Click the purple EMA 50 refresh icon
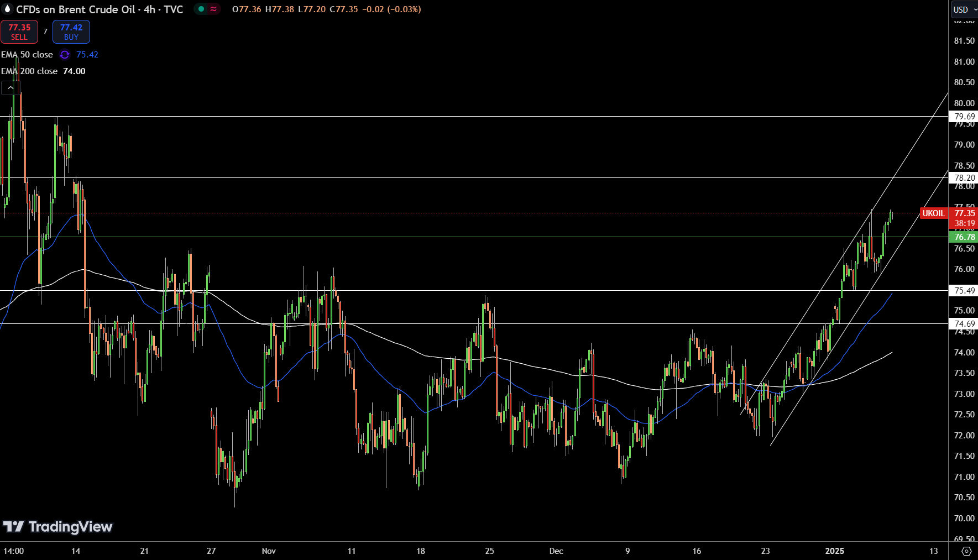Viewport: 978px width, 560px height. coord(65,55)
